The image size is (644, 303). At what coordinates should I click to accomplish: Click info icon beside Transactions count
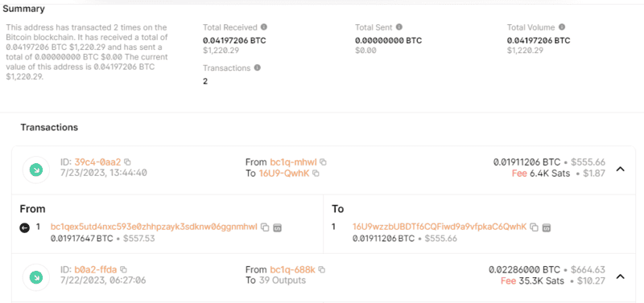tap(257, 68)
